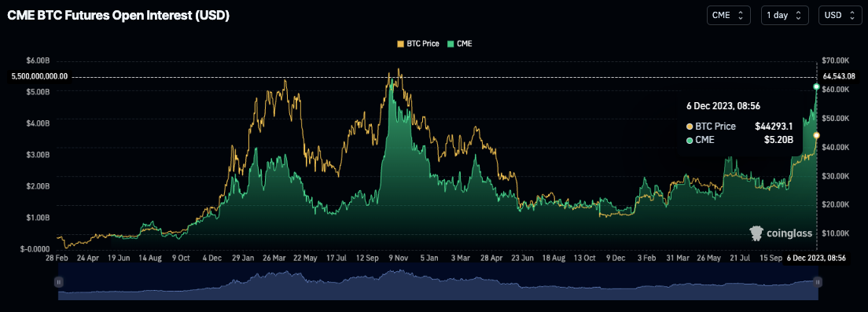Click the yellow BTC price data point marker
Image resolution: width=868 pixels, height=312 pixels.
coord(816,135)
